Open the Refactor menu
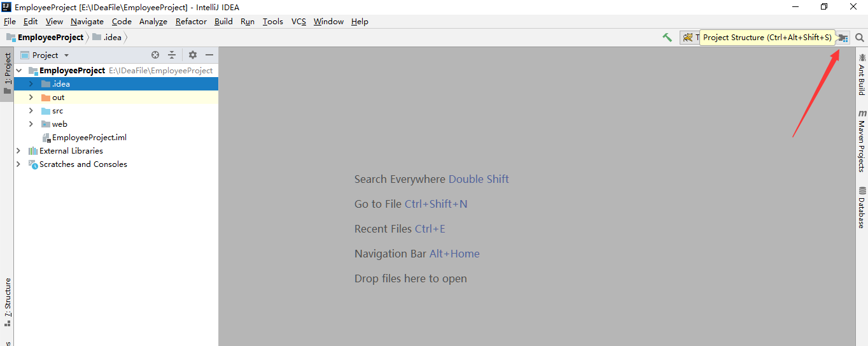 click(191, 22)
